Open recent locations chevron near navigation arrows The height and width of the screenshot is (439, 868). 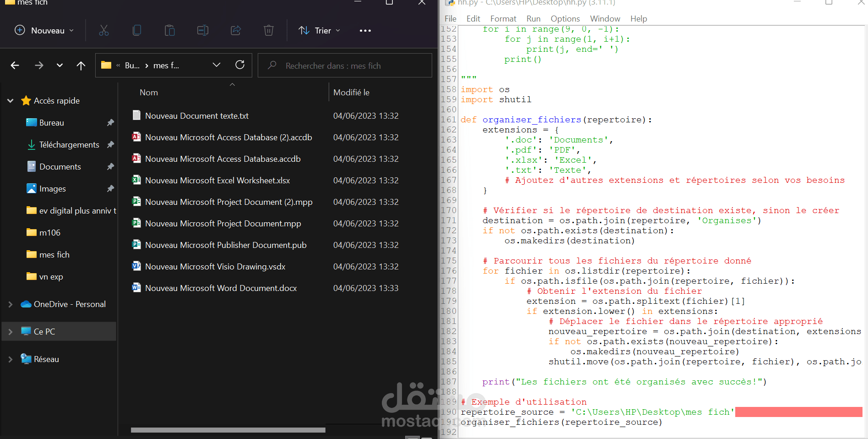60,66
